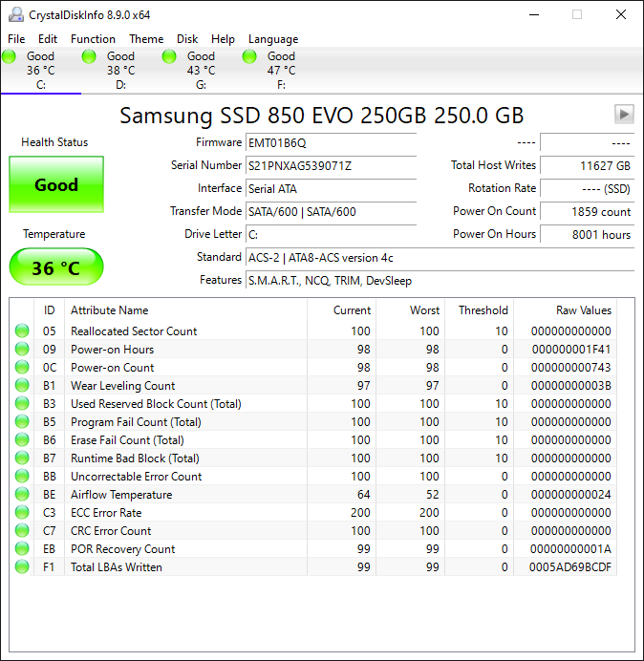Click green status dot for CRC Error Count
Screen dimensions: 644x661
[22, 530]
